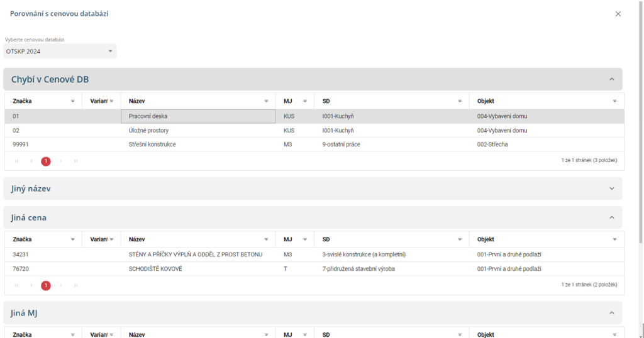This screenshot has width=644, height=338.
Task: Open the Značka column filter in Chybí v Cenové DB table
Action: click(x=72, y=101)
